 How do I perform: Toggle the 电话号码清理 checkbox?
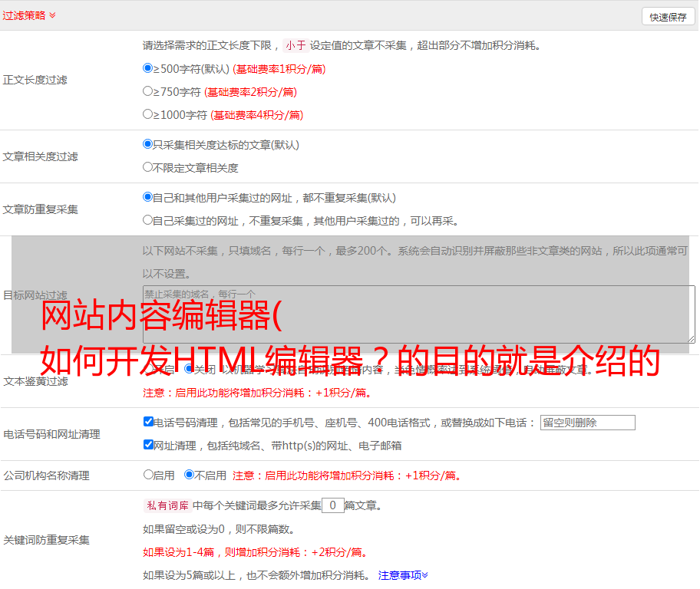(149, 422)
